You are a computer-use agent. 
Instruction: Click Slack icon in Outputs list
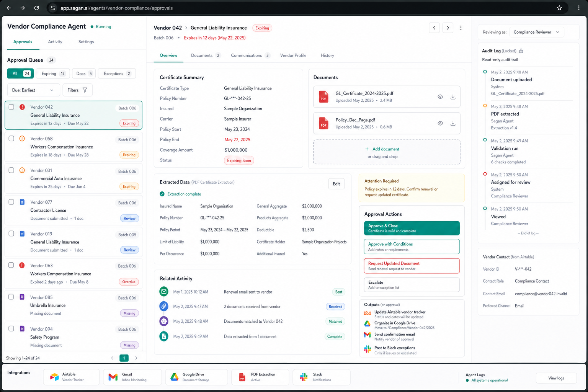tap(367, 349)
